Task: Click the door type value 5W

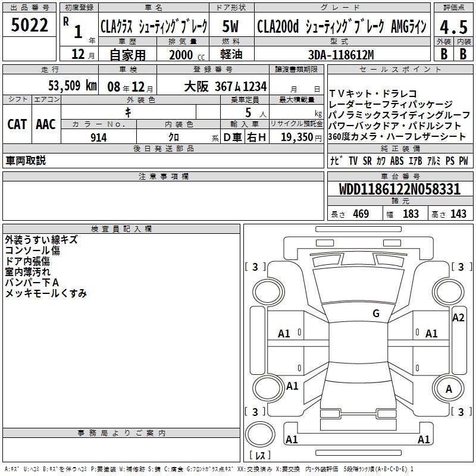Action: [x=230, y=26]
